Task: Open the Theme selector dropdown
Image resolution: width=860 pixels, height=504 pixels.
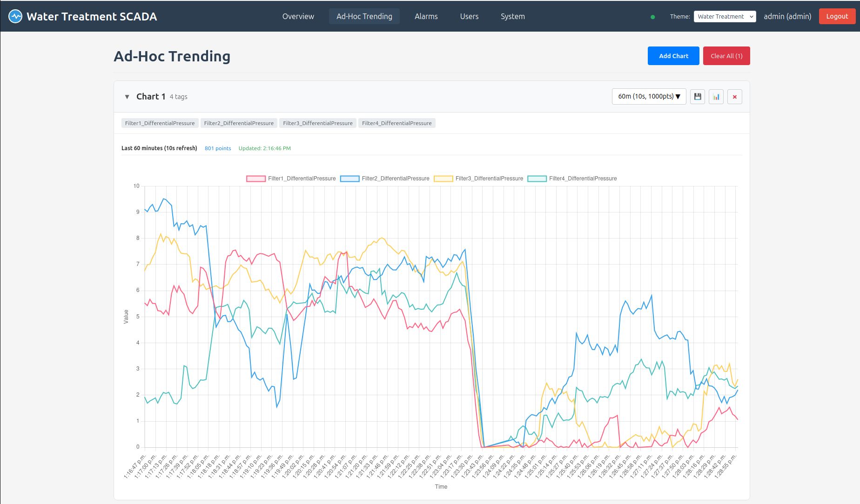Action: (725, 16)
